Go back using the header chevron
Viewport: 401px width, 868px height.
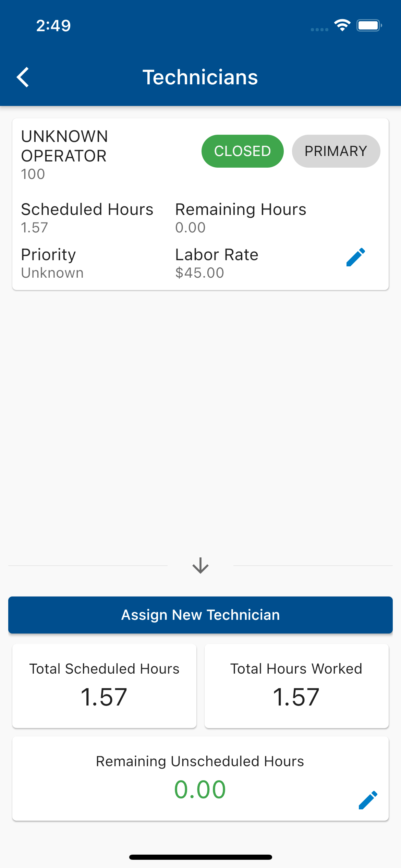click(x=23, y=77)
